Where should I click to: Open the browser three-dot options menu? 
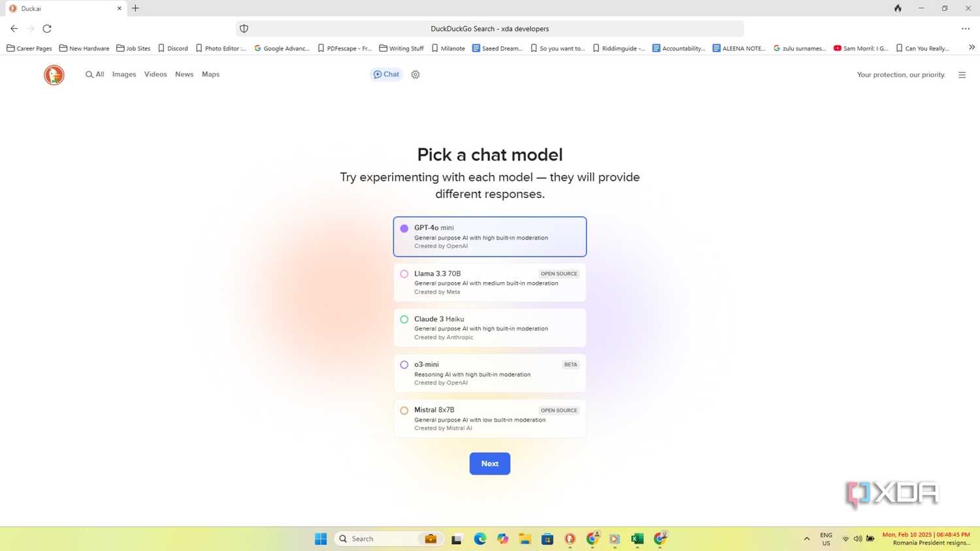966,29
